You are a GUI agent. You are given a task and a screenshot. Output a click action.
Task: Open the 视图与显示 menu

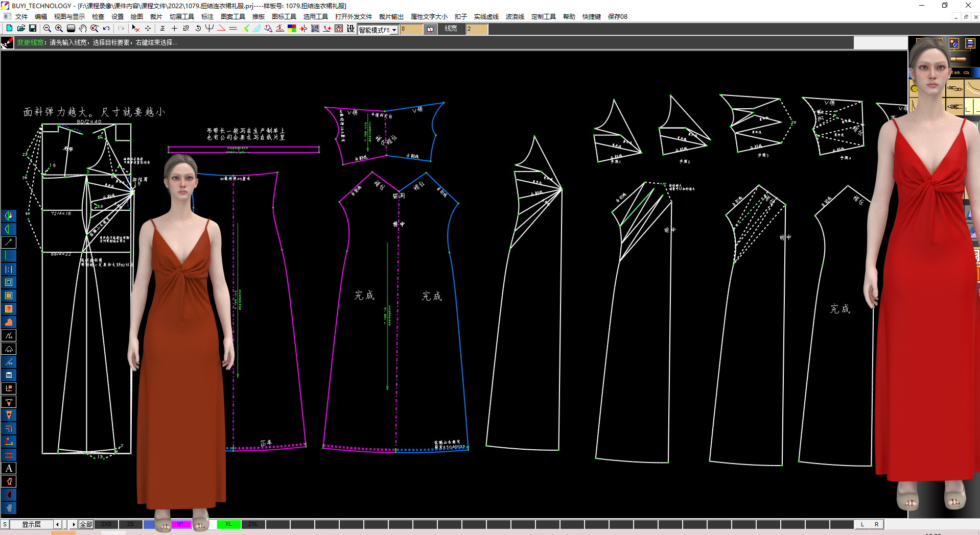pos(69,17)
